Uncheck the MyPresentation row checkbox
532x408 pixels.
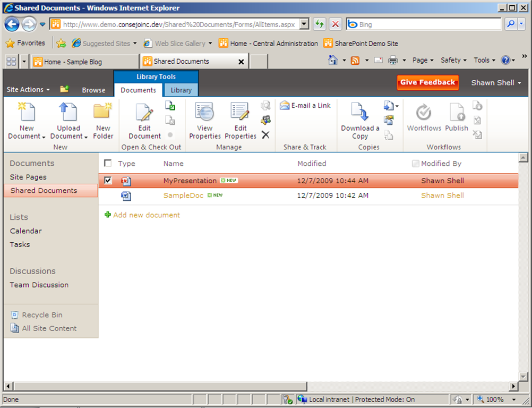pos(108,180)
